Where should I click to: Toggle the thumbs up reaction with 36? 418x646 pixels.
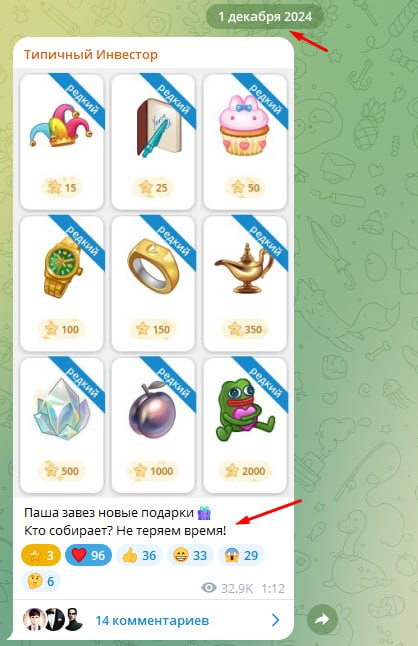[139, 555]
